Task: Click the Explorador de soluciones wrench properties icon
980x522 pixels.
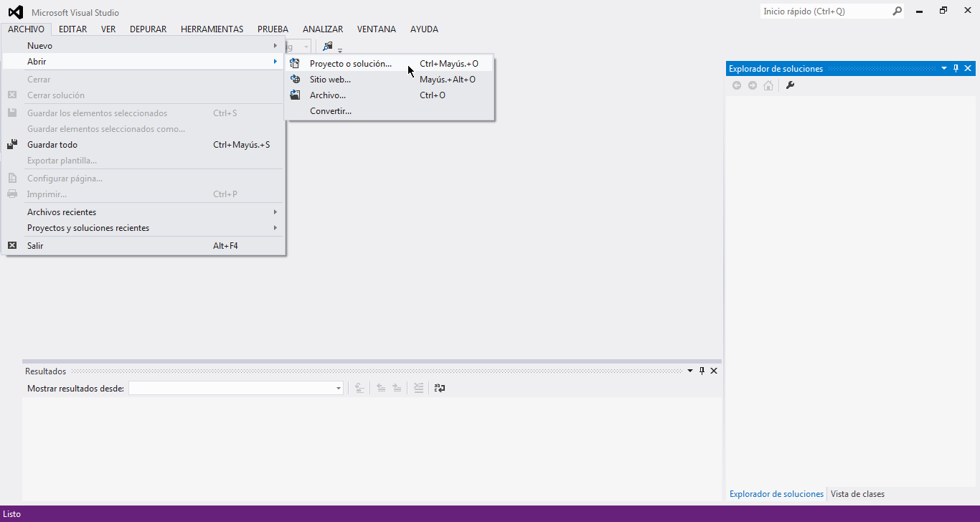Action: (790, 85)
